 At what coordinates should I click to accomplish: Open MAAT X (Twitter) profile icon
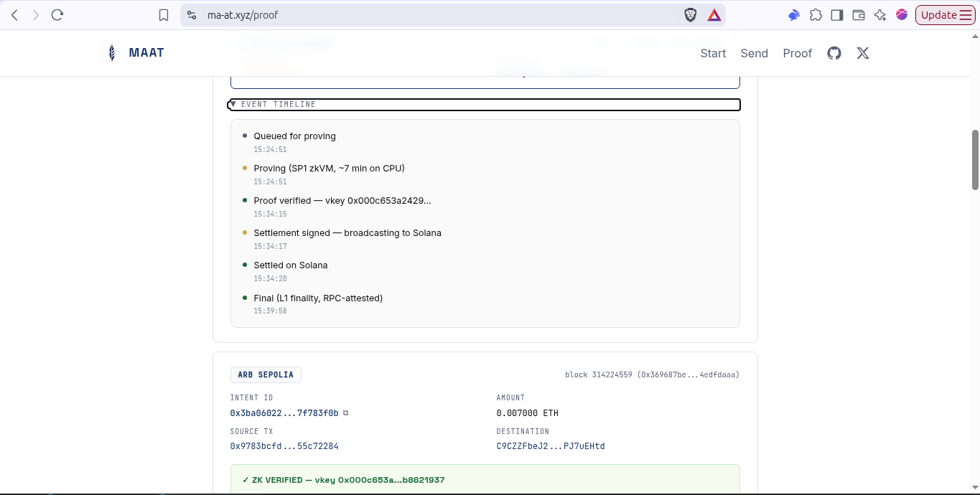click(x=863, y=53)
